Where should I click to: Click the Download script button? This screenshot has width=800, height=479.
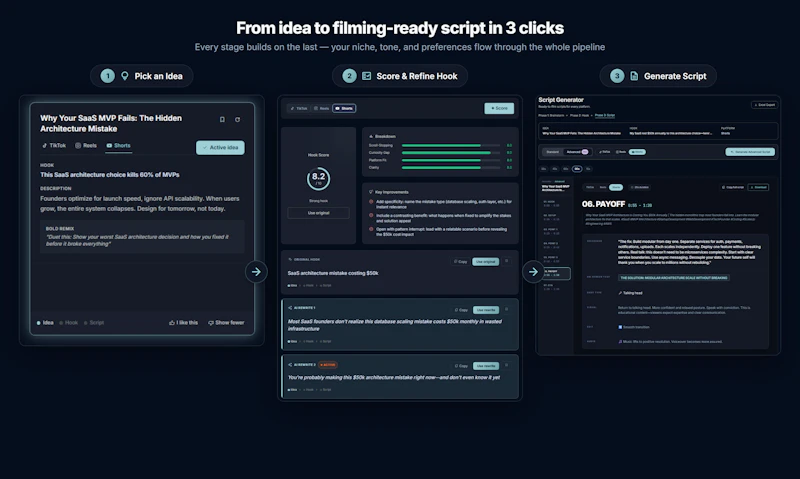point(758,187)
